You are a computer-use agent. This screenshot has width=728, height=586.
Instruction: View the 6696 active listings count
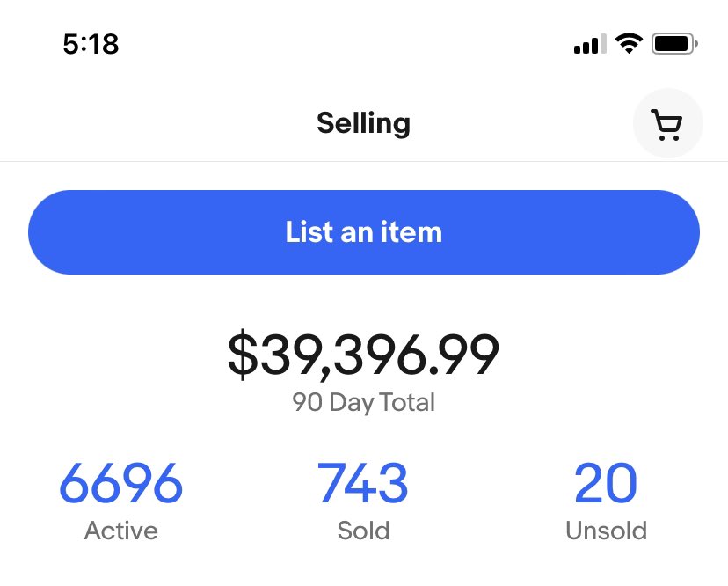tap(120, 483)
